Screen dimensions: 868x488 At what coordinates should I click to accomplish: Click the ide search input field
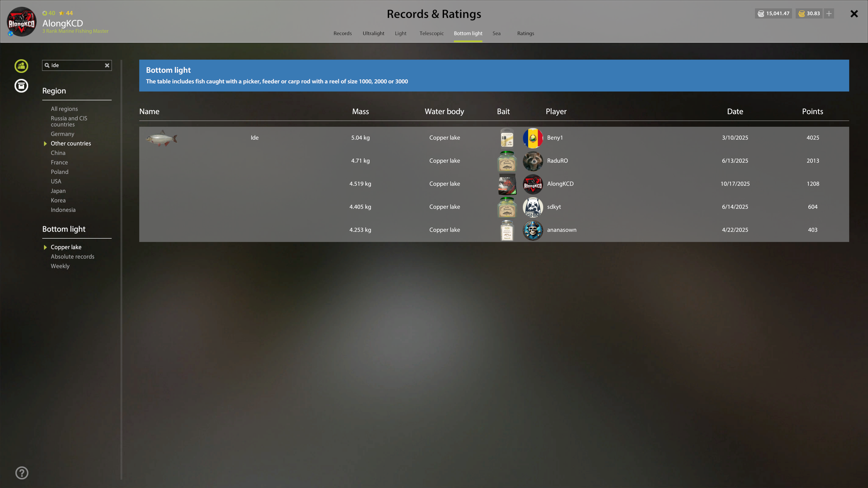[76, 65]
